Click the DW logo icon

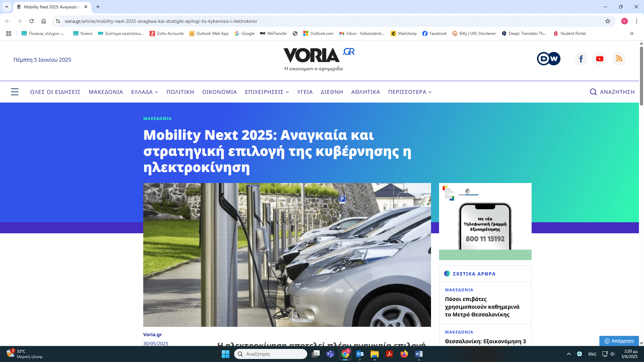click(x=548, y=59)
